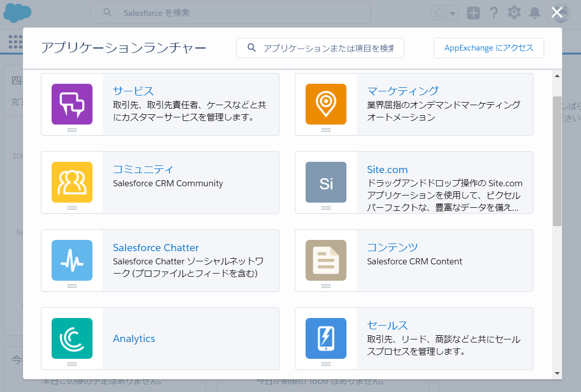Click the サービス description about カスタマーサービス
The height and width of the screenshot is (392, 581).
[x=190, y=111]
